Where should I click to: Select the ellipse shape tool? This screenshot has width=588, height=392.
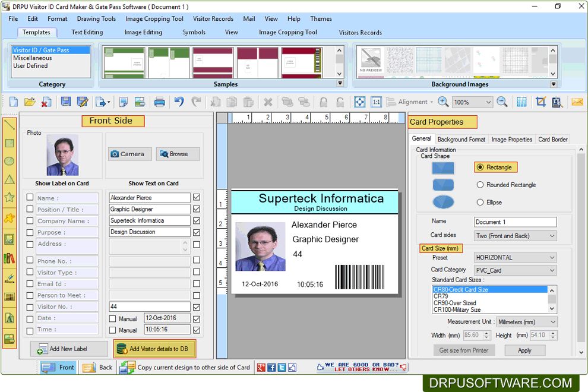[x=10, y=161]
